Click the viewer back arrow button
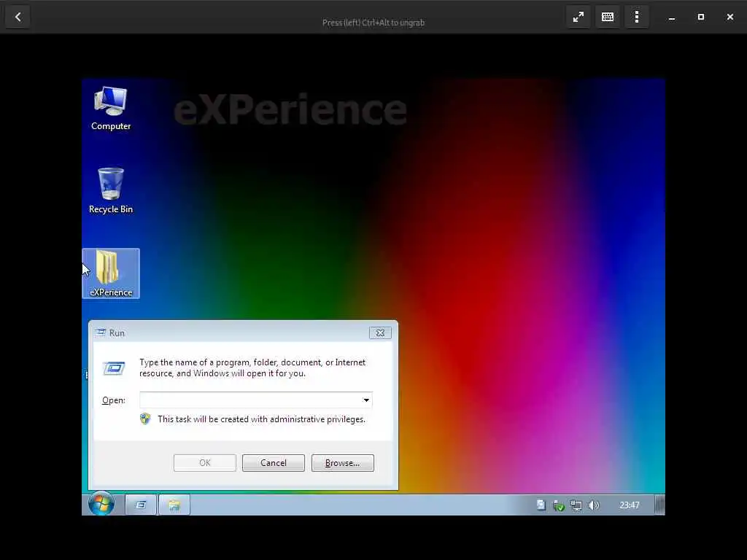This screenshot has height=560, width=747. pos(18,17)
